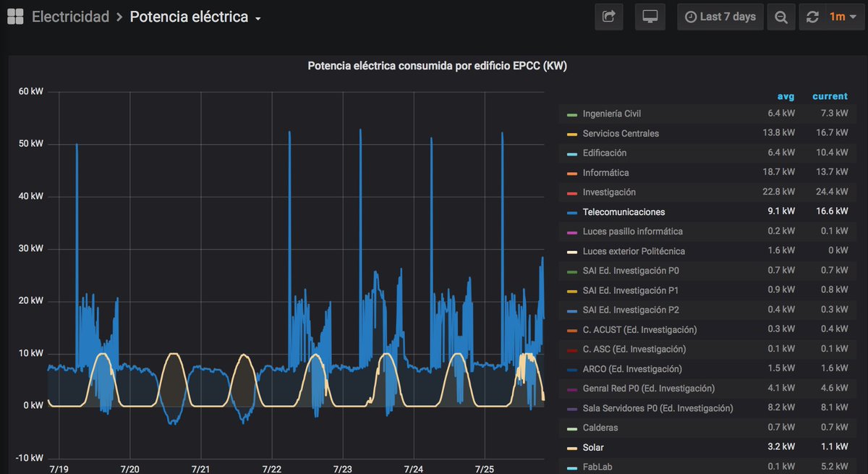Open color picker for Solar swatch
The image size is (868, 474).
coord(572,449)
